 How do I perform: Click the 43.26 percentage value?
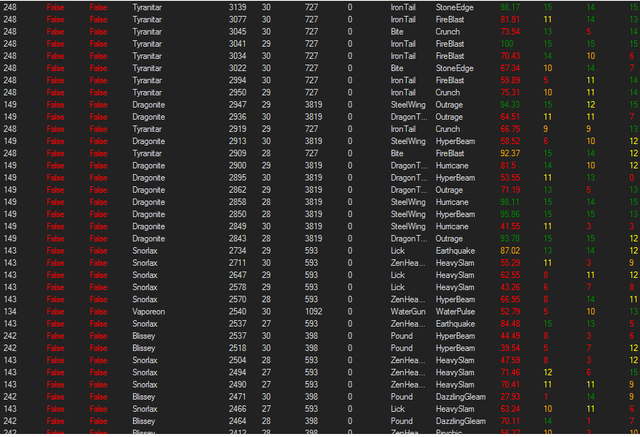(510, 287)
